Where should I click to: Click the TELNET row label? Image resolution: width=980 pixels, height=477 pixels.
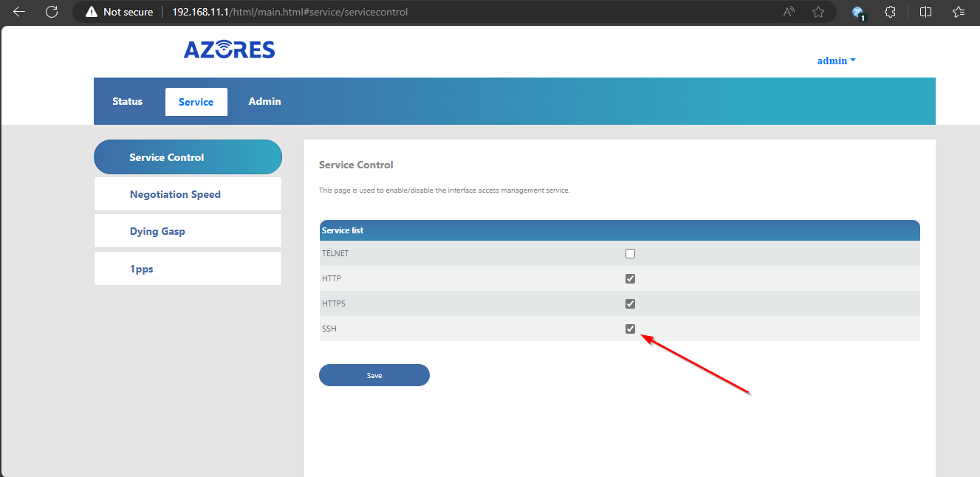[x=335, y=253]
